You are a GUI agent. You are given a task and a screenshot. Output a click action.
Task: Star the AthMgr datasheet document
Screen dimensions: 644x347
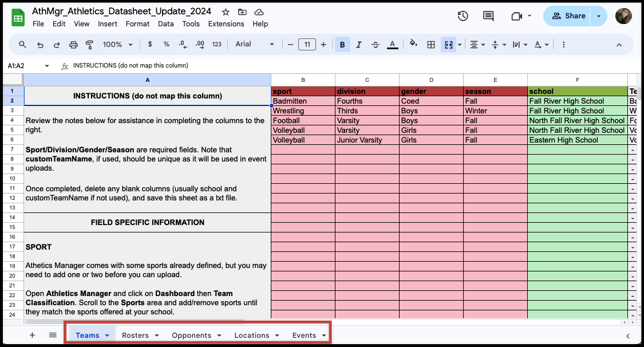(x=226, y=12)
